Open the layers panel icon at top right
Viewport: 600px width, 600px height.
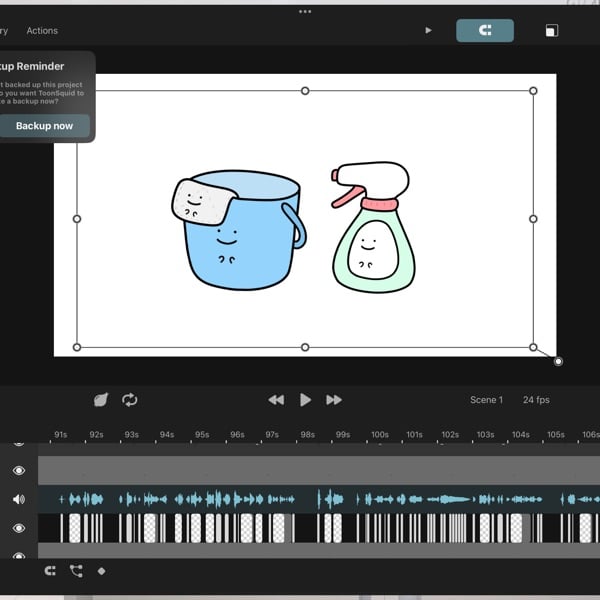coord(551,31)
